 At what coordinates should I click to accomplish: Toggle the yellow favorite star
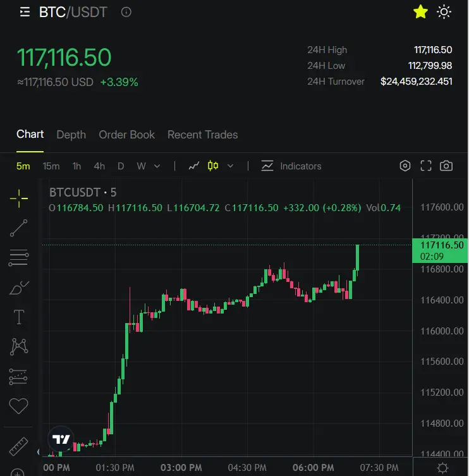[420, 12]
